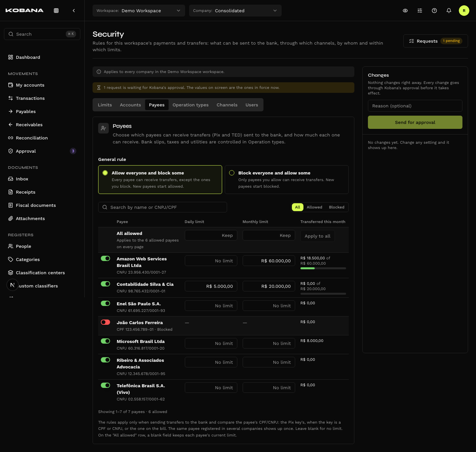Click Search by name or CNPJ/CPF field
The image size is (476, 452).
point(163,207)
